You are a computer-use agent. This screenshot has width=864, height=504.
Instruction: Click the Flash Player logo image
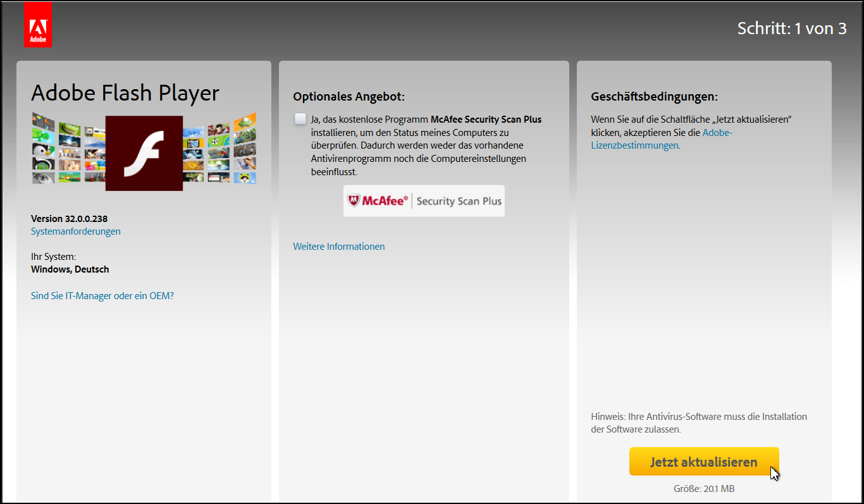[x=144, y=153]
